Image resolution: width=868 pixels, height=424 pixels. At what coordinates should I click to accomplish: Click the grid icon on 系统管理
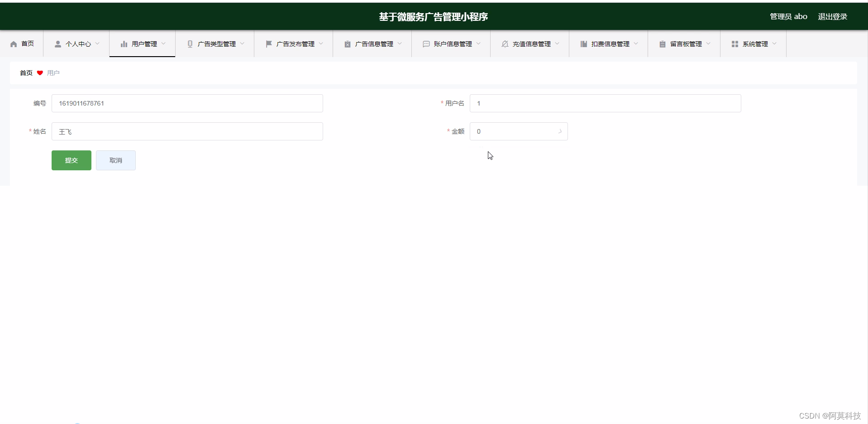point(734,44)
